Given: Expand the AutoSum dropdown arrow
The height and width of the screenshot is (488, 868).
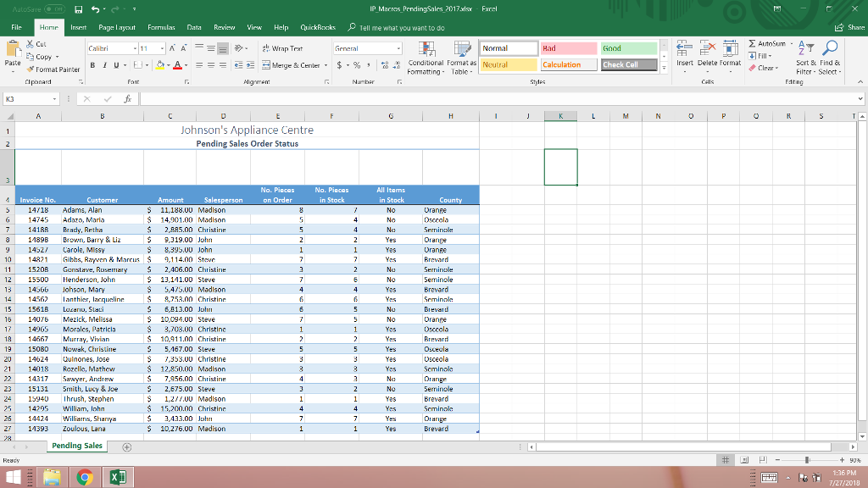Looking at the screenshot, I should pos(792,44).
